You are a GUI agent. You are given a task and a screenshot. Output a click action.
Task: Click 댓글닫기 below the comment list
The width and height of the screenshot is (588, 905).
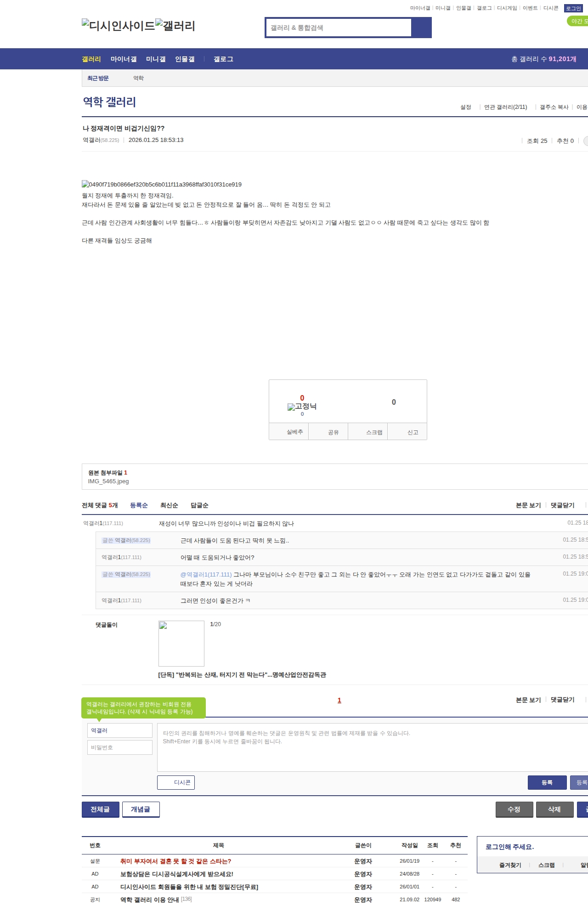pos(563,700)
